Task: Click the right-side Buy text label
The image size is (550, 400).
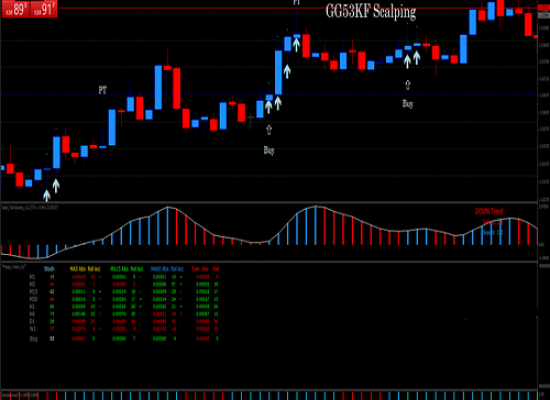Action: [x=408, y=104]
